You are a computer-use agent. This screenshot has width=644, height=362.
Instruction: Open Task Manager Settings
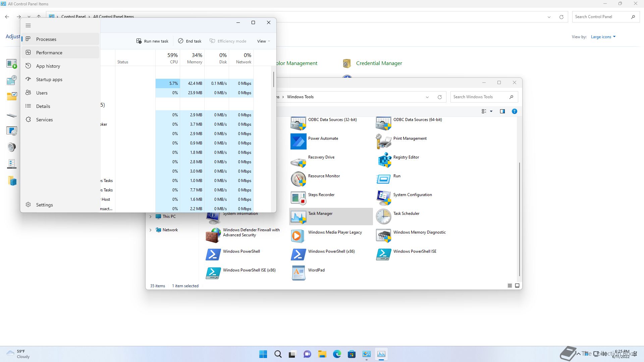point(61,205)
